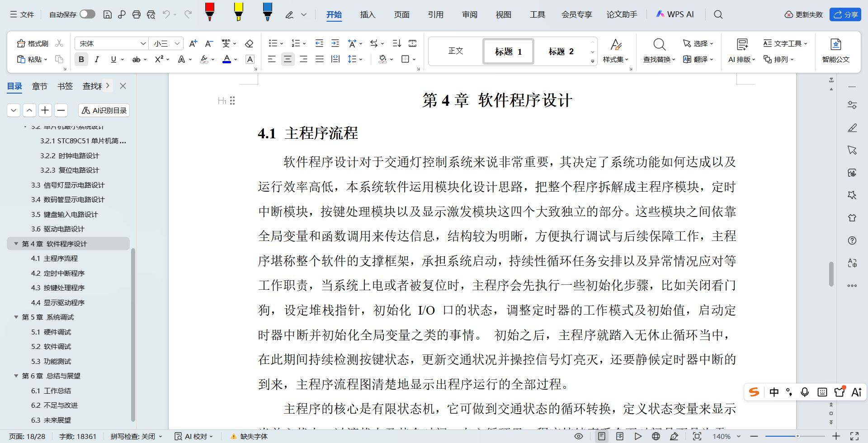Apply the 标题 1 style
The image size is (868, 443).
pos(509,51)
